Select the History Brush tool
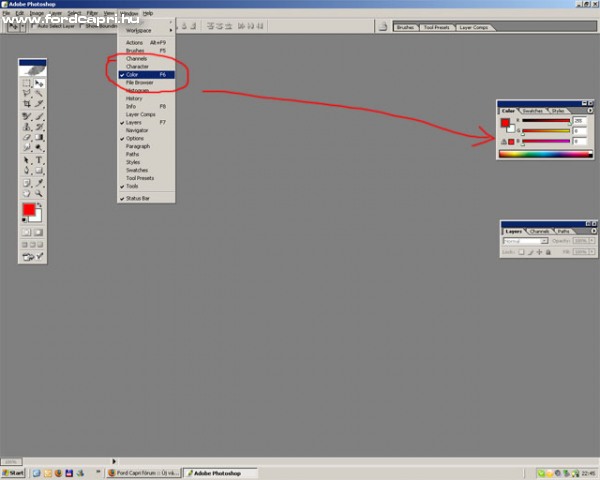The height and width of the screenshot is (480, 600). coord(39,127)
